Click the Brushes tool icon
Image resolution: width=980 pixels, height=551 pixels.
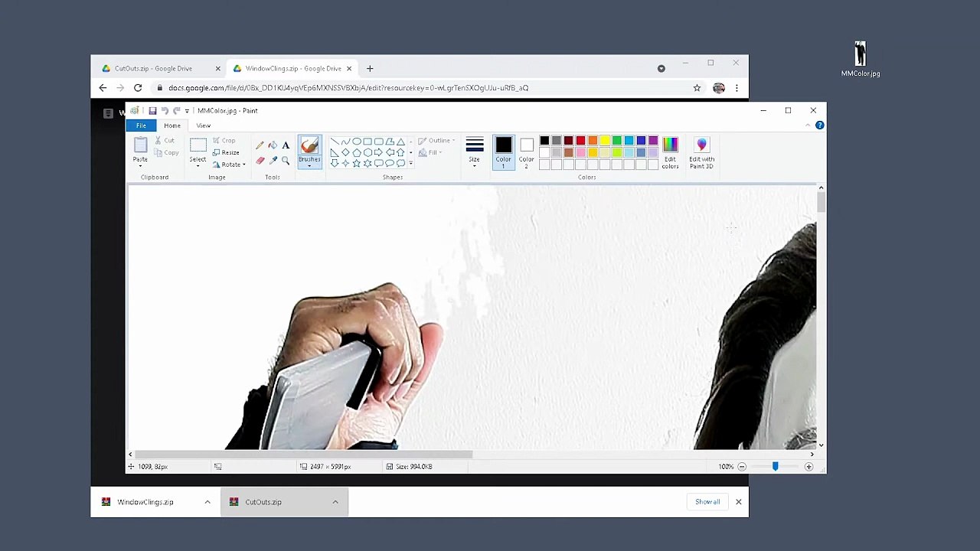(x=309, y=145)
